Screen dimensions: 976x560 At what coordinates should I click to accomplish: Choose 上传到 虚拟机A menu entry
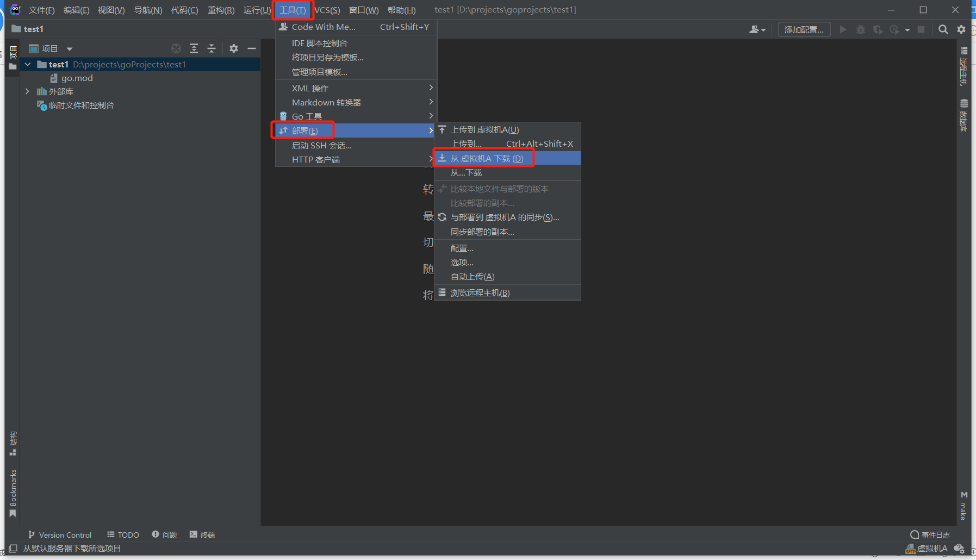tap(508, 129)
